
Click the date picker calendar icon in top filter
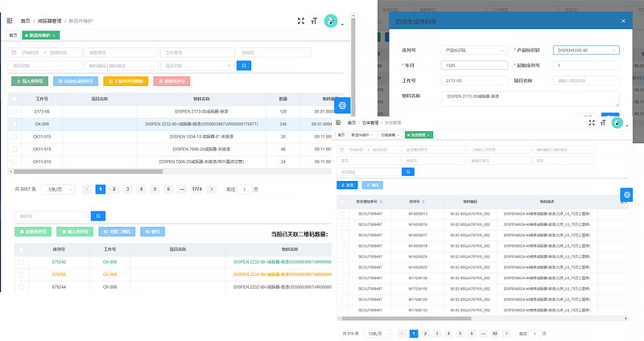coord(14,52)
